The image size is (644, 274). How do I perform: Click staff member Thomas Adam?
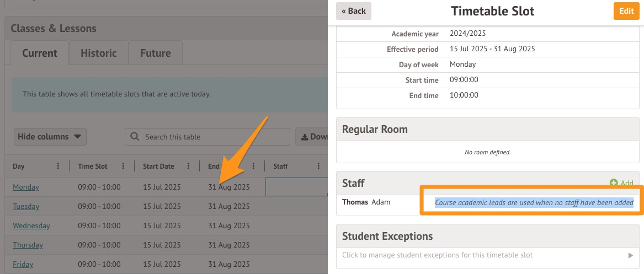[366, 202]
